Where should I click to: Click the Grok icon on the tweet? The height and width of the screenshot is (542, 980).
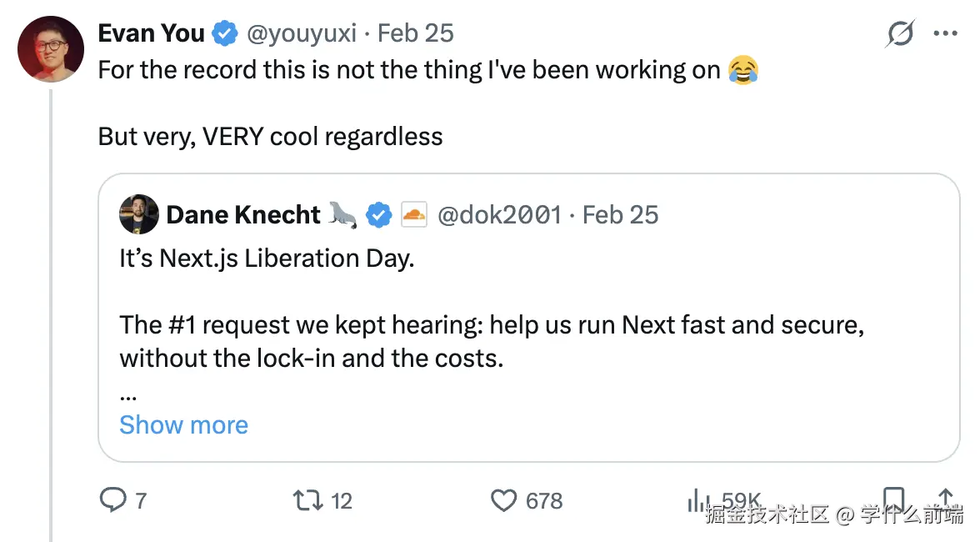pos(901,34)
